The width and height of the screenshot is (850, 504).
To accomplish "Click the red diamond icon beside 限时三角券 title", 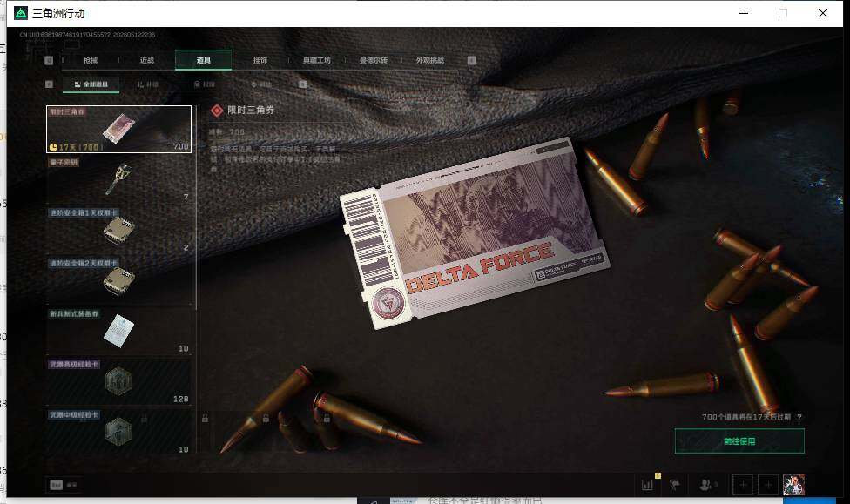I will 217,111.
